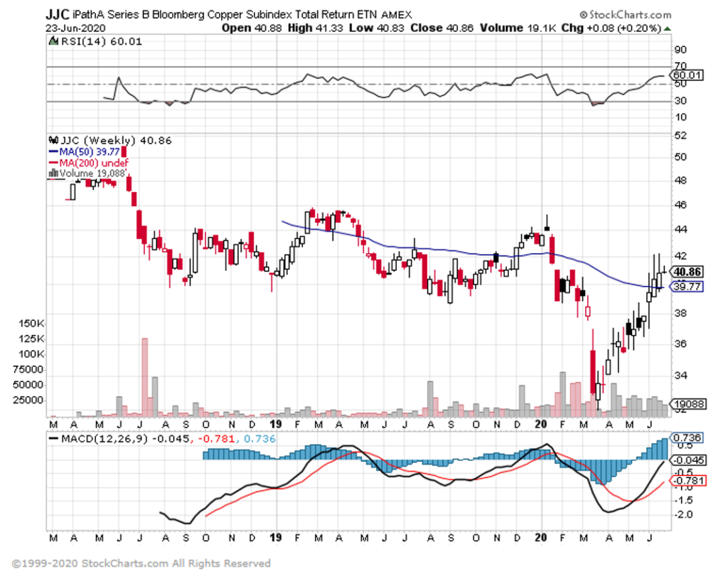The image size is (728, 572).
Task: Click the RSI(14) 60.01 legend text
Action: tap(102, 41)
